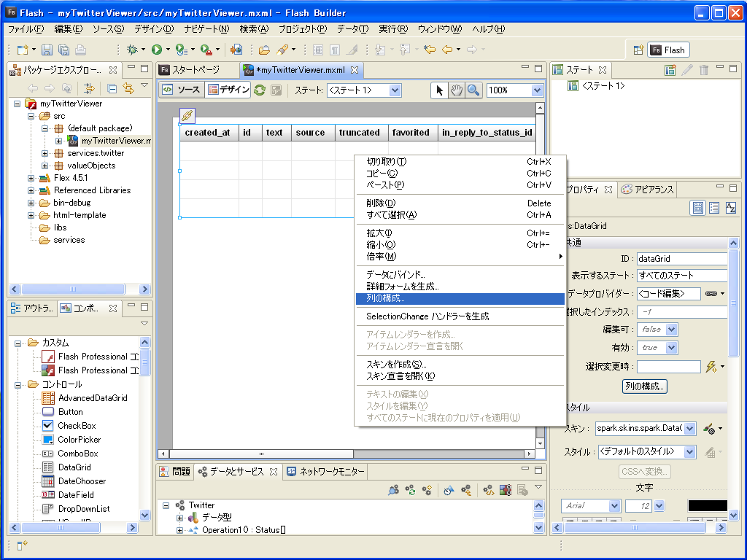747x560 pixels.
Task: Open the スキン class dropdown
Action: 690,429
